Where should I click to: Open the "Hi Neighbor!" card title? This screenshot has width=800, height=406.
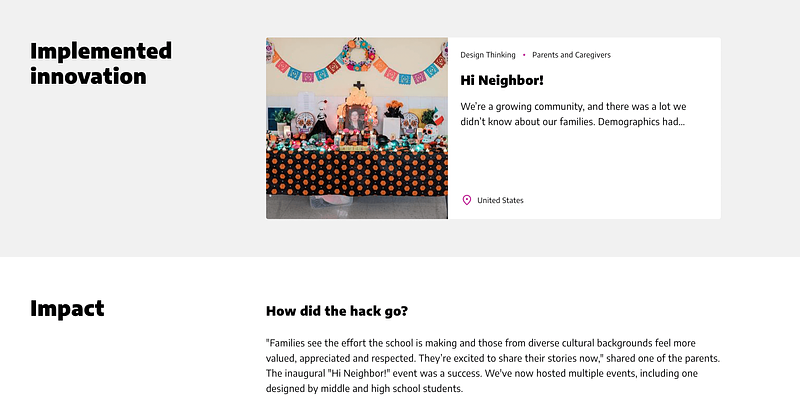pos(502,79)
